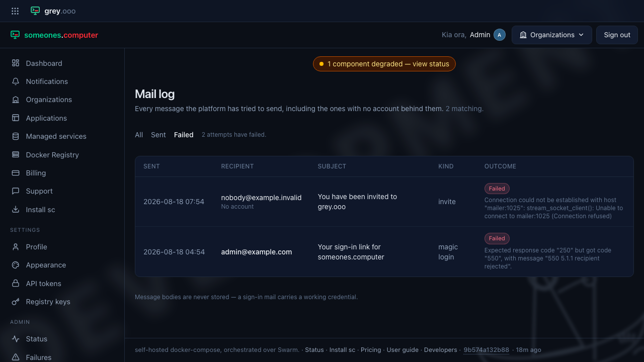The width and height of the screenshot is (644, 362).
Task: Click the SUBJECT column header
Action: [332, 166]
